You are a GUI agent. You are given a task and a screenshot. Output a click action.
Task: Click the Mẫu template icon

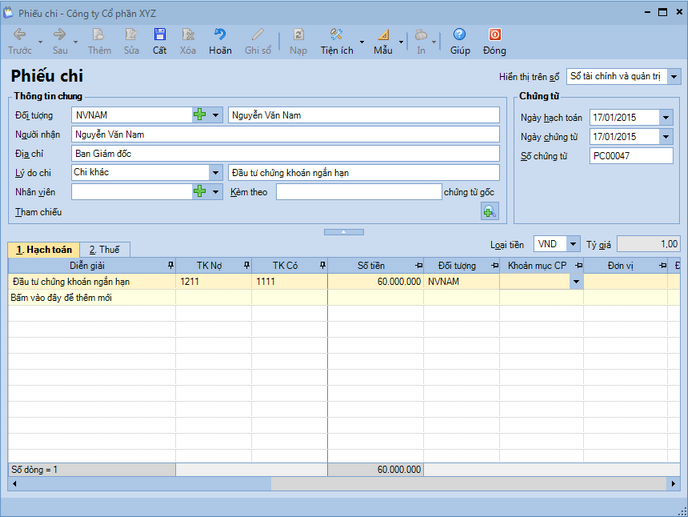click(383, 35)
